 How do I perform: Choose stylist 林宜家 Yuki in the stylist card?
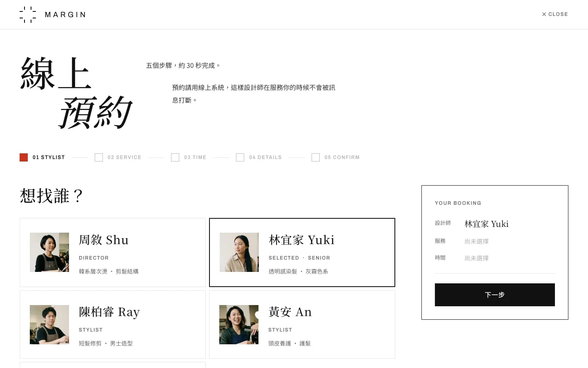302,252
